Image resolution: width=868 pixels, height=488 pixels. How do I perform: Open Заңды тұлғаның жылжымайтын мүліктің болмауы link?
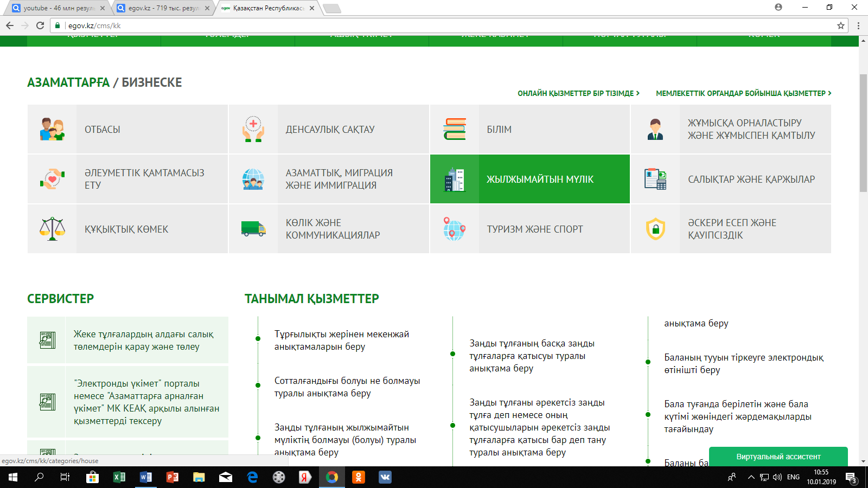[x=345, y=440]
